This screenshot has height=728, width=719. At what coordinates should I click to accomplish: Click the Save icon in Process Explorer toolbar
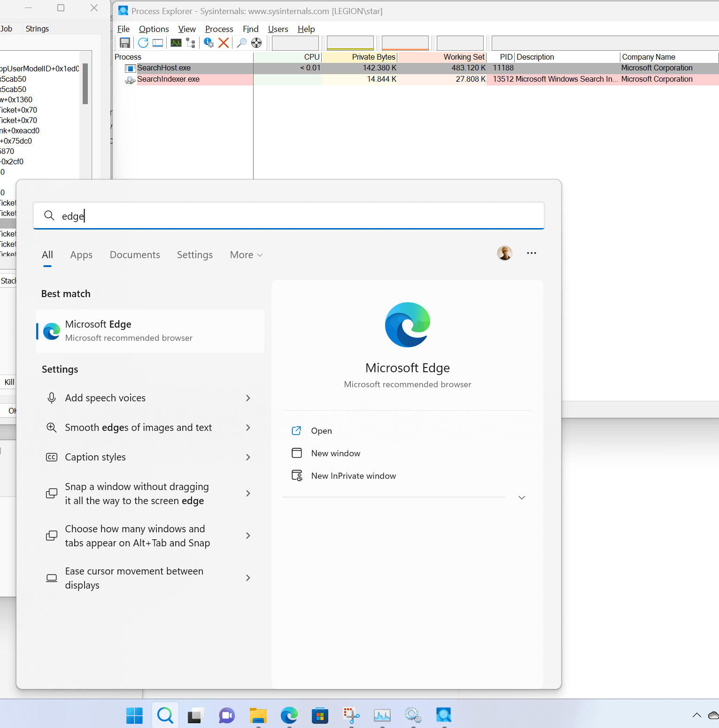125,43
